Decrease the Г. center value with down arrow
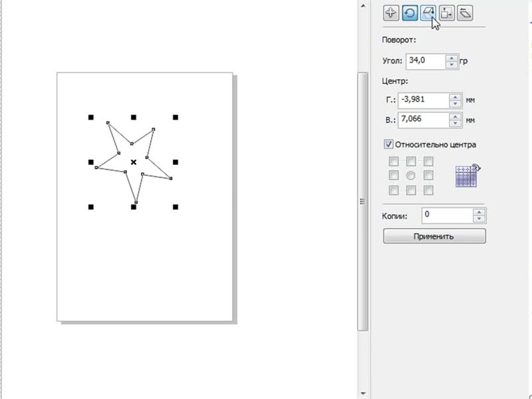 pyautogui.click(x=455, y=104)
